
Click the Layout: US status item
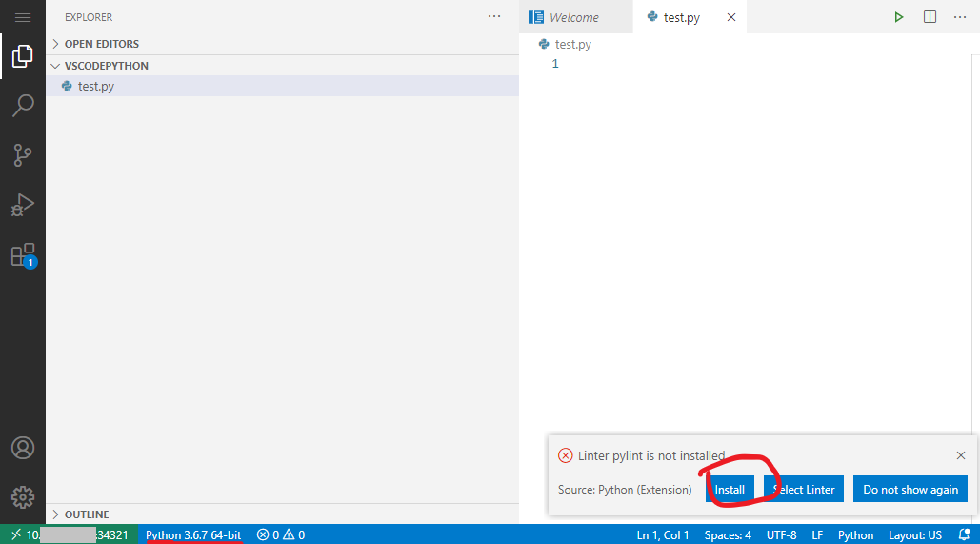[x=915, y=534]
